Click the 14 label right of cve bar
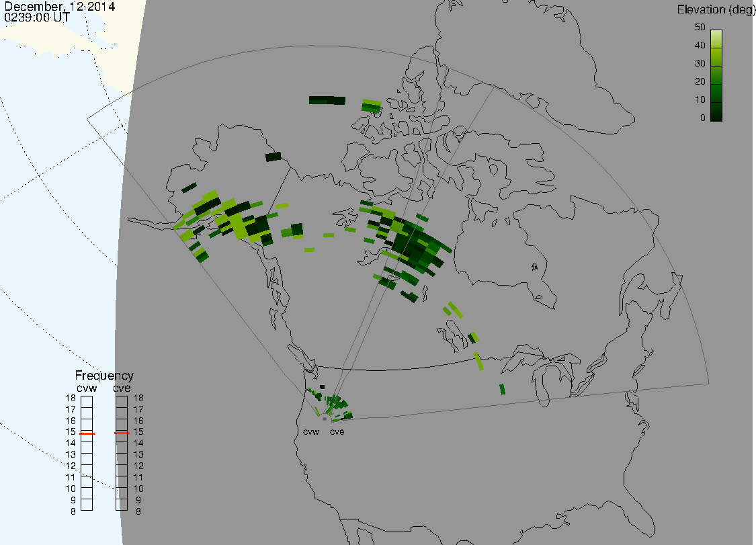The width and height of the screenshot is (756, 545). (x=138, y=444)
